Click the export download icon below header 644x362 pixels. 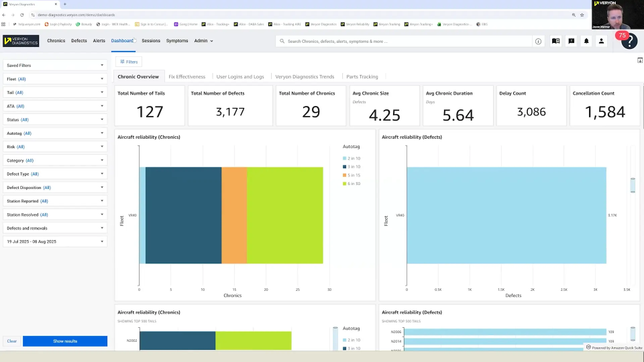640,60
